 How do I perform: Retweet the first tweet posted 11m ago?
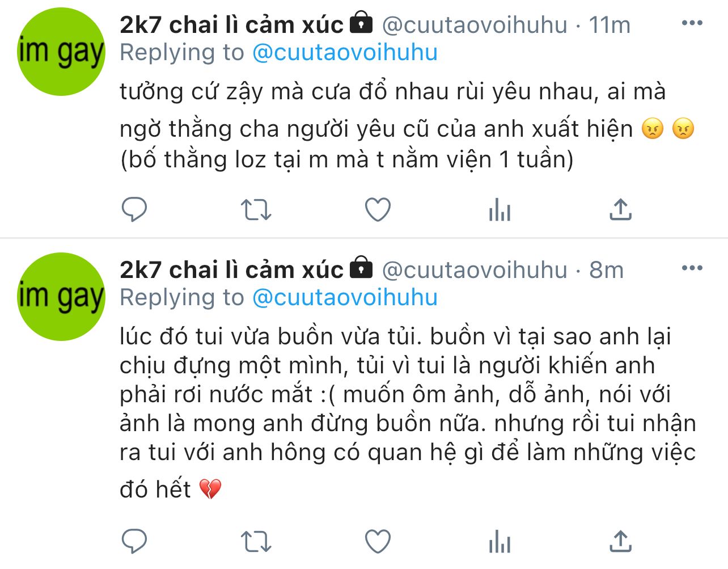(x=256, y=210)
